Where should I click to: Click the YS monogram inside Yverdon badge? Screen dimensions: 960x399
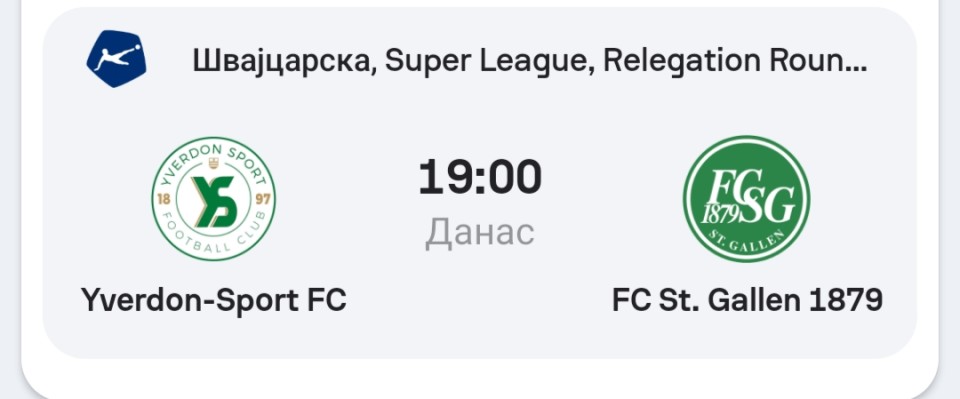point(214,201)
